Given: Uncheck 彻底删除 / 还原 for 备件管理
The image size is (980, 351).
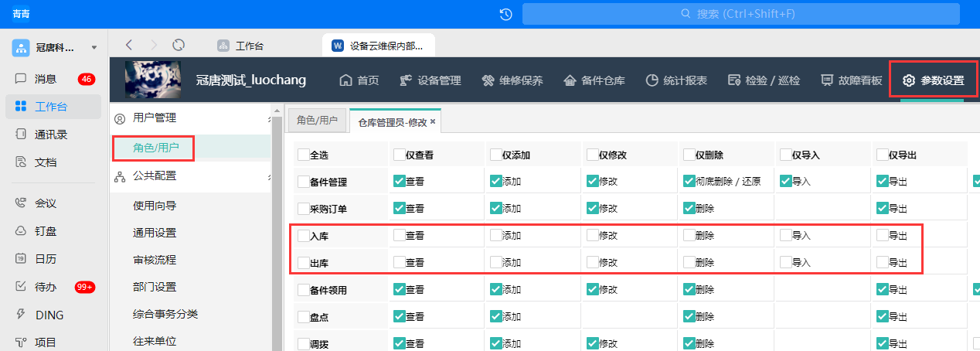Looking at the screenshot, I should pos(689,181).
